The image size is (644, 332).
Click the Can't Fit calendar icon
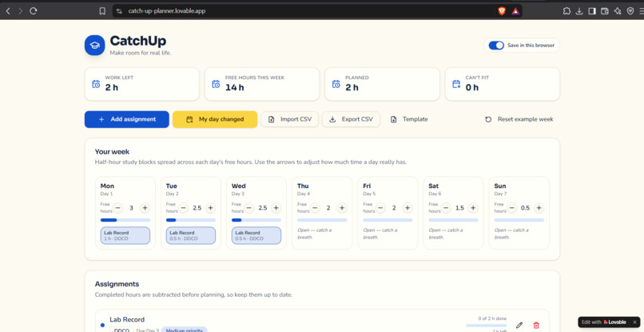(456, 84)
